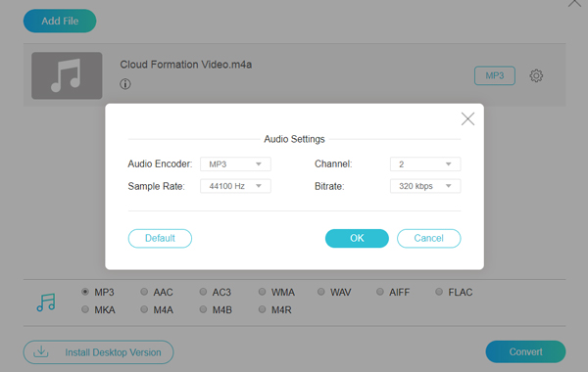Screen dimensions: 588x372
Task: Select the AC3 format radio button
Action: point(203,292)
